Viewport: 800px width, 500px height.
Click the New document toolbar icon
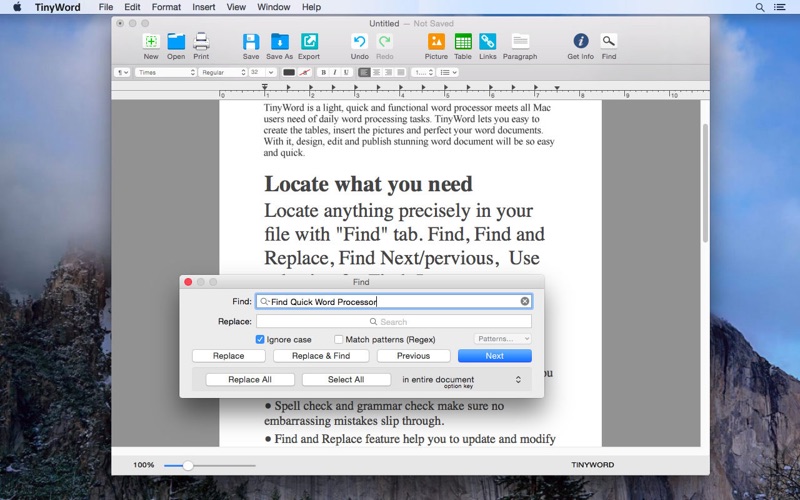click(x=151, y=41)
